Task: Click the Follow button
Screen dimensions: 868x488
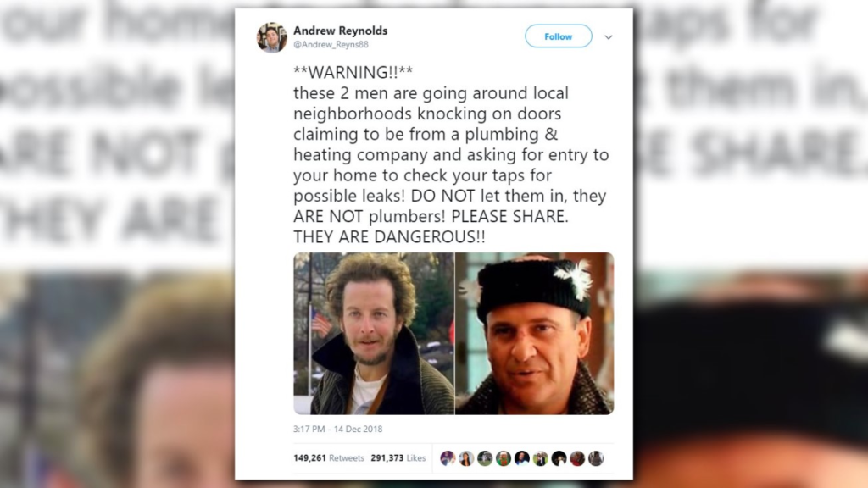Action: tap(558, 36)
